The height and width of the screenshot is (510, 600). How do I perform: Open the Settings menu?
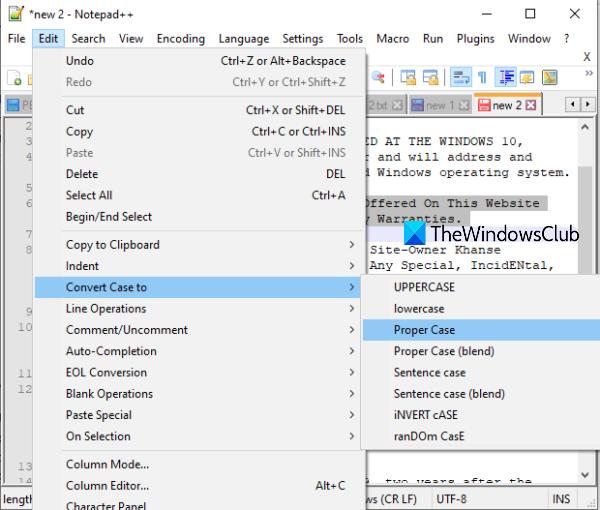tap(303, 39)
